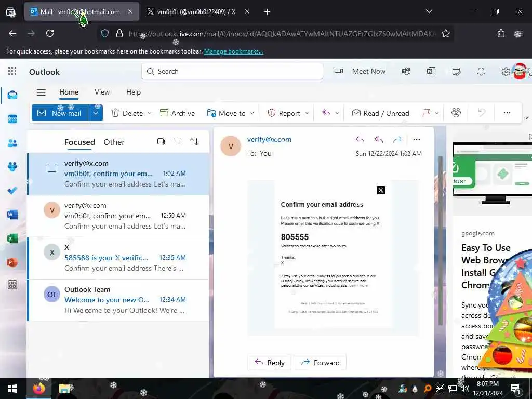The width and height of the screenshot is (532, 399).
Task: Expand the Delete options arrow
Action: [150, 113]
